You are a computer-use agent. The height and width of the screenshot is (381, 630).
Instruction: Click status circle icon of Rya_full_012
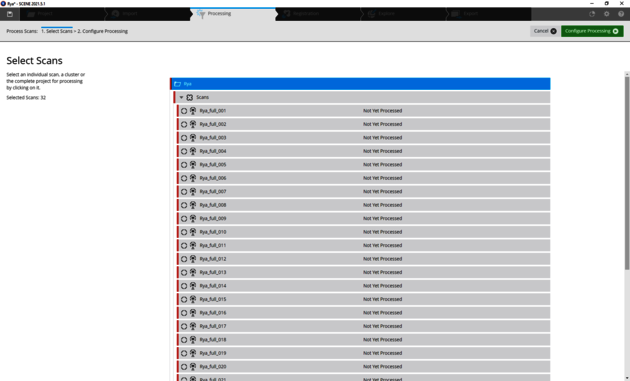(x=184, y=259)
